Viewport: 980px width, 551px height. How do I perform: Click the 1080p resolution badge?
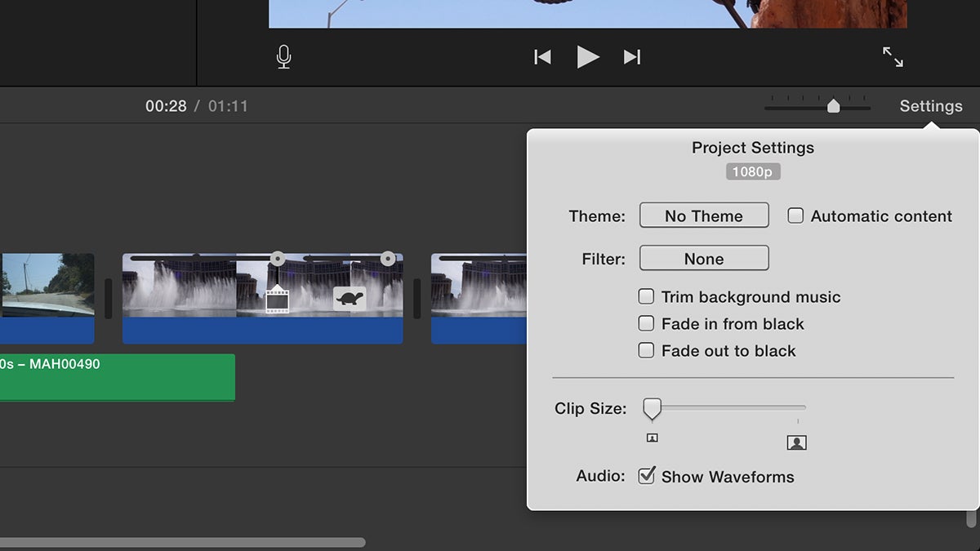tap(753, 171)
